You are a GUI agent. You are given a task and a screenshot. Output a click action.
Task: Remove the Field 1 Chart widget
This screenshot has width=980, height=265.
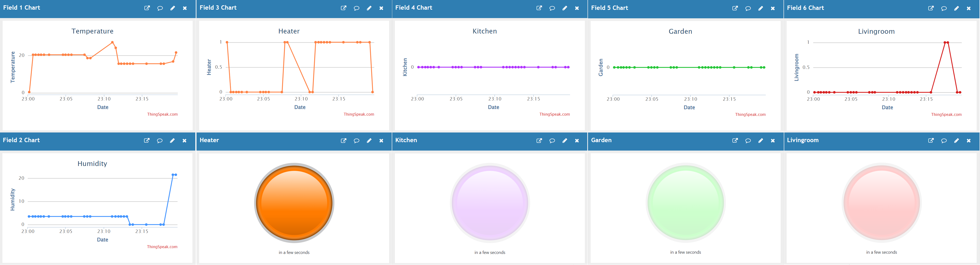tap(185, 8)
